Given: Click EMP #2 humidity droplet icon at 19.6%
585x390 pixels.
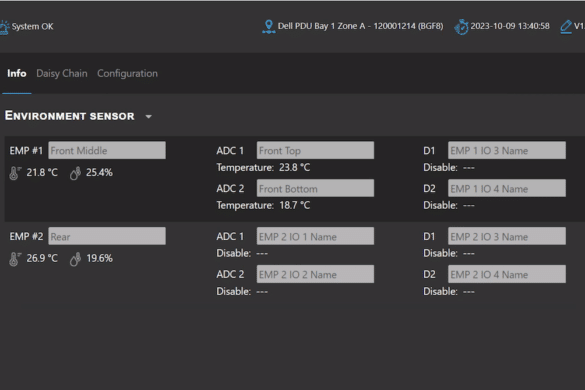Looking at the screenshot, I should pyautogui.click(x=75, y=259).
